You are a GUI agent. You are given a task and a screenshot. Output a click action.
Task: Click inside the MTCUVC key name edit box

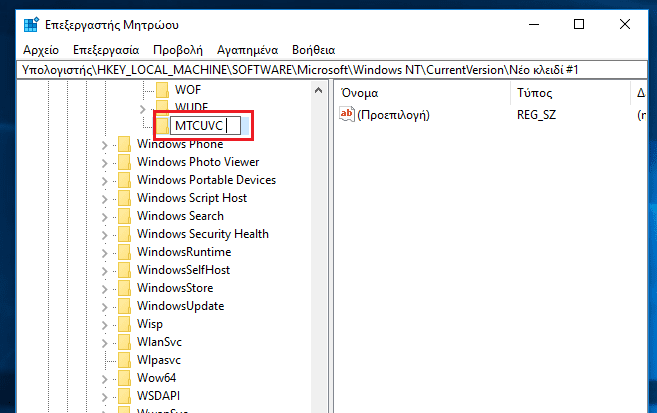pos(205,126)
